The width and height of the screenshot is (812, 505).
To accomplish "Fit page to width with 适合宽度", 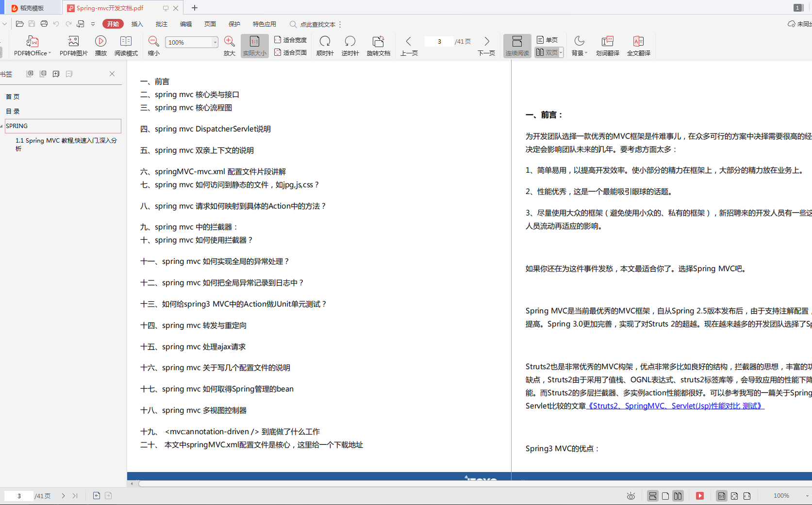I will tap(290, 40).
